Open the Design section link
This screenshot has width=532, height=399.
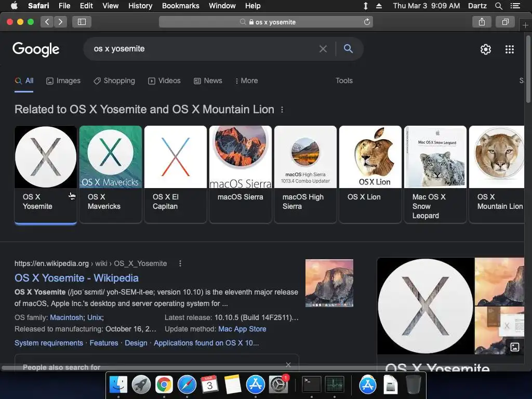(x=136, y=343)
